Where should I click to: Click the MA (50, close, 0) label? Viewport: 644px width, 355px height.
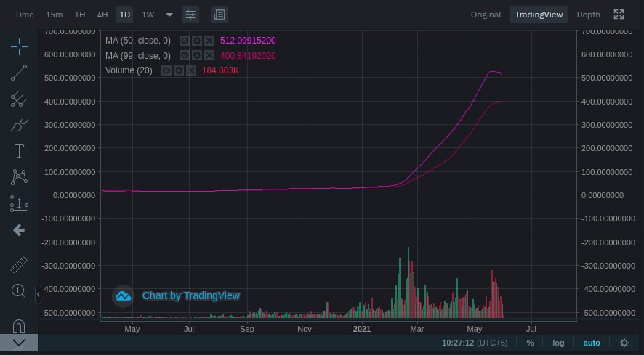tap(138, 41)
